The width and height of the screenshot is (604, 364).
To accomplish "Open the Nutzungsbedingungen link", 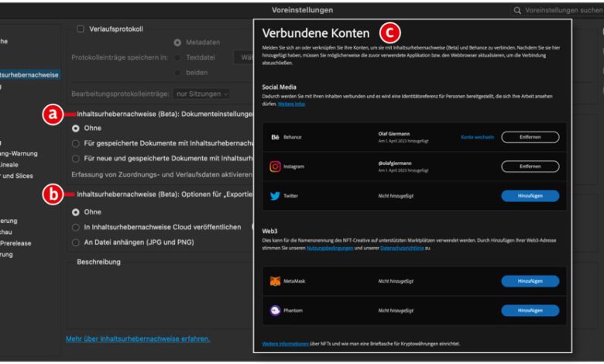I will click(330, 248).
